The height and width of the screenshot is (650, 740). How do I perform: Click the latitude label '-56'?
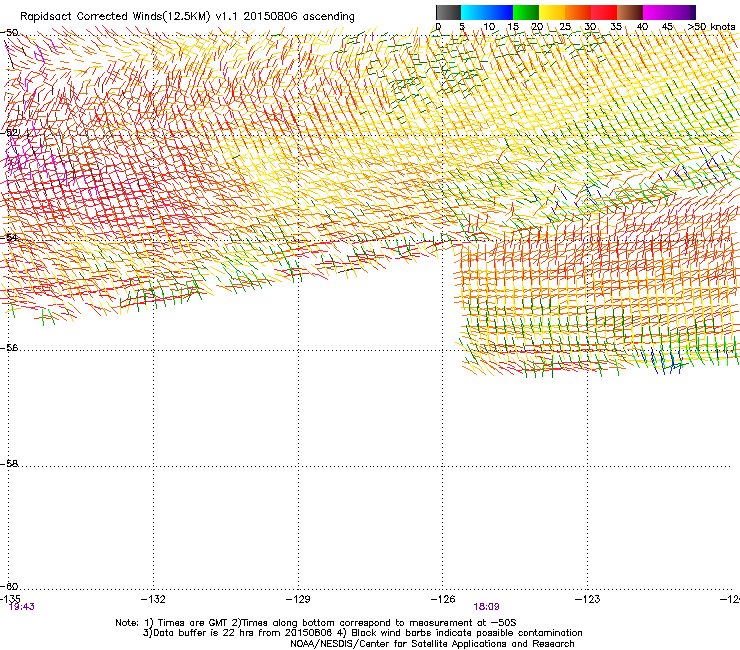pos(9,347)
